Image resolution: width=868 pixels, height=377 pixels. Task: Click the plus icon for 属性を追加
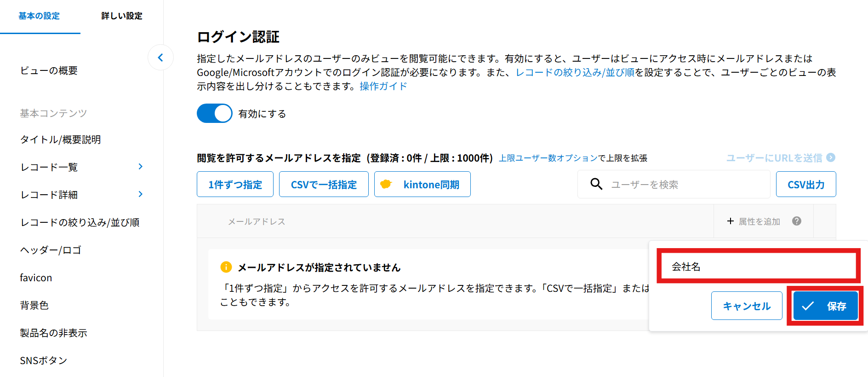tap(731, 221)
